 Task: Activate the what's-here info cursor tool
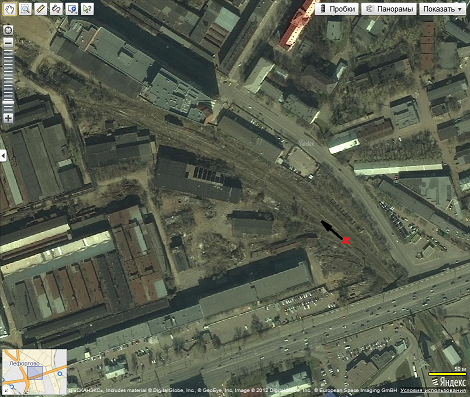[87, 9]
